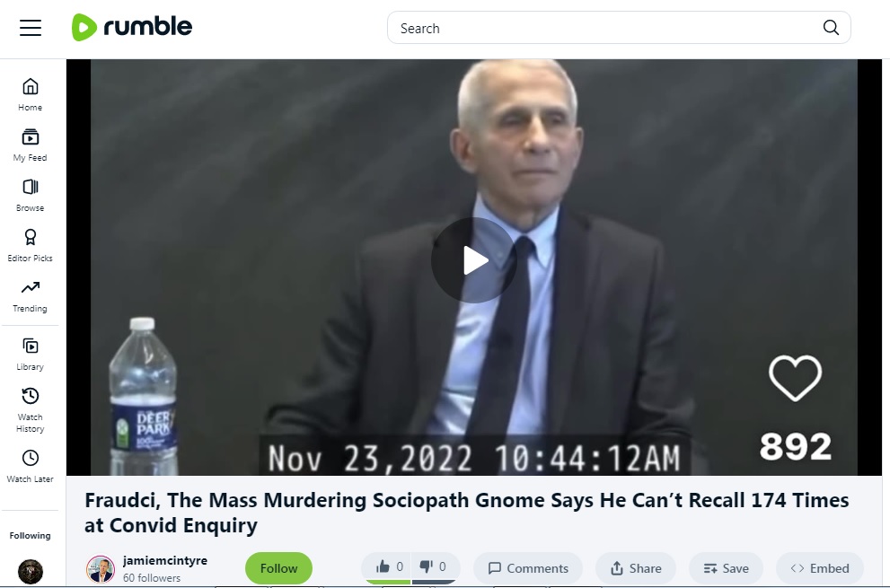
Task: Dislike the video with thumbs down
Action: click(x=433, y=567)
